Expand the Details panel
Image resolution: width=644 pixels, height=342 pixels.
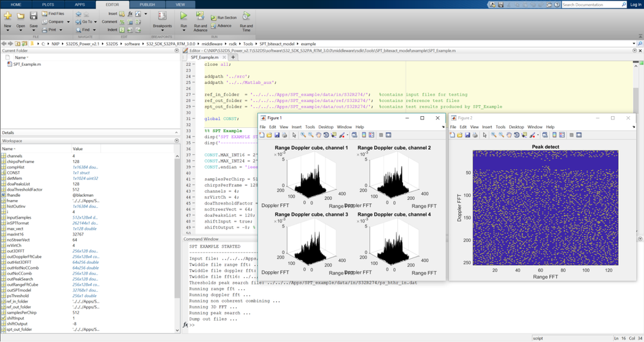point(175,133)
